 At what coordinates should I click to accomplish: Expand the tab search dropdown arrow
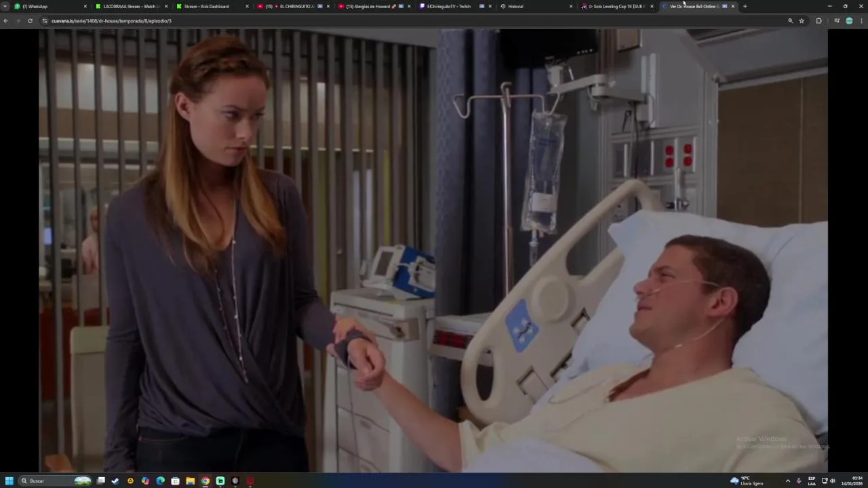[5, 6]
